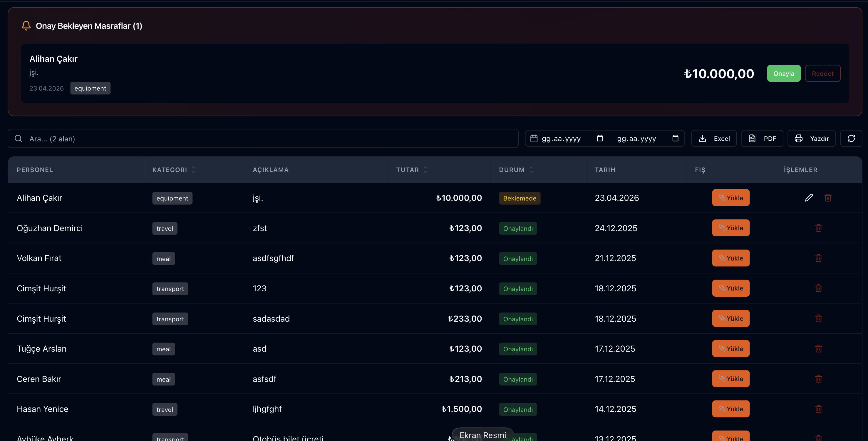This screenshot has height=441, width=868.
Task: Click the bell icon beside Onay Bekleyen Masraflar
Action: pyautogui.click(x=26, y=26)
